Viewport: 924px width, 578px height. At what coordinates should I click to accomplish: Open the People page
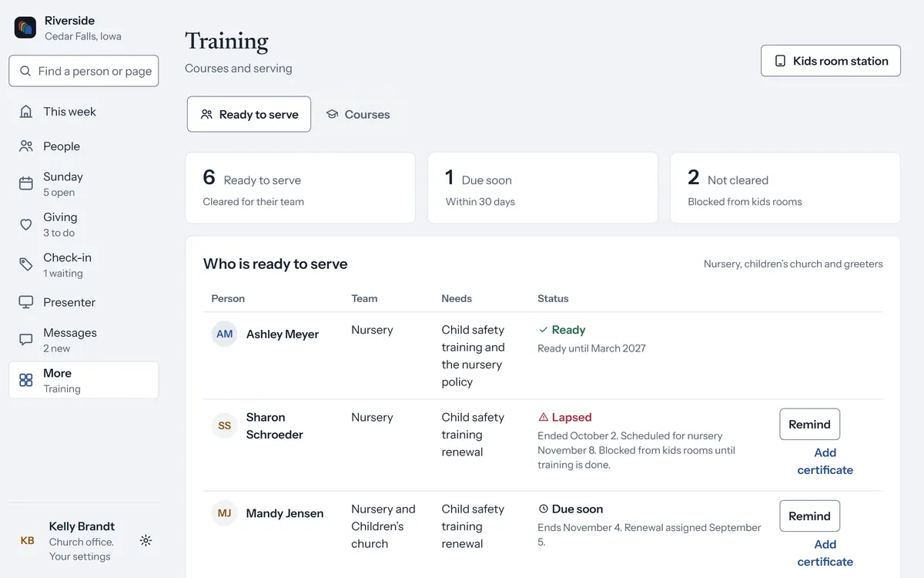click(84, 146)
